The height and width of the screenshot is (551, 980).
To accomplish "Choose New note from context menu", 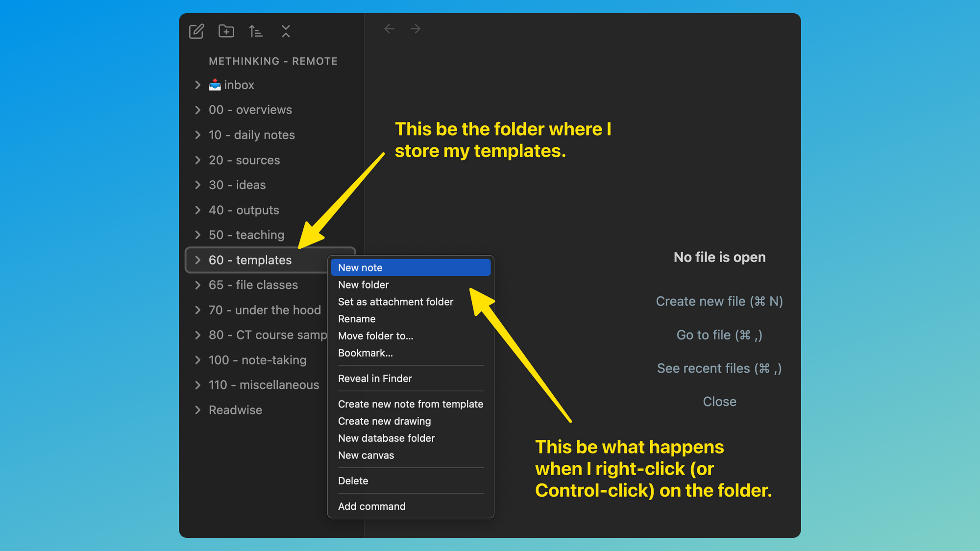I will click(x=360, y=268).
